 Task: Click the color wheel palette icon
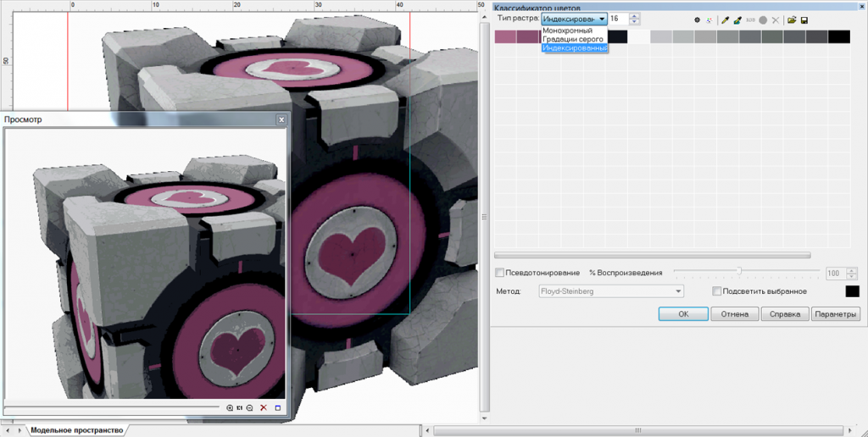[709, 20]
